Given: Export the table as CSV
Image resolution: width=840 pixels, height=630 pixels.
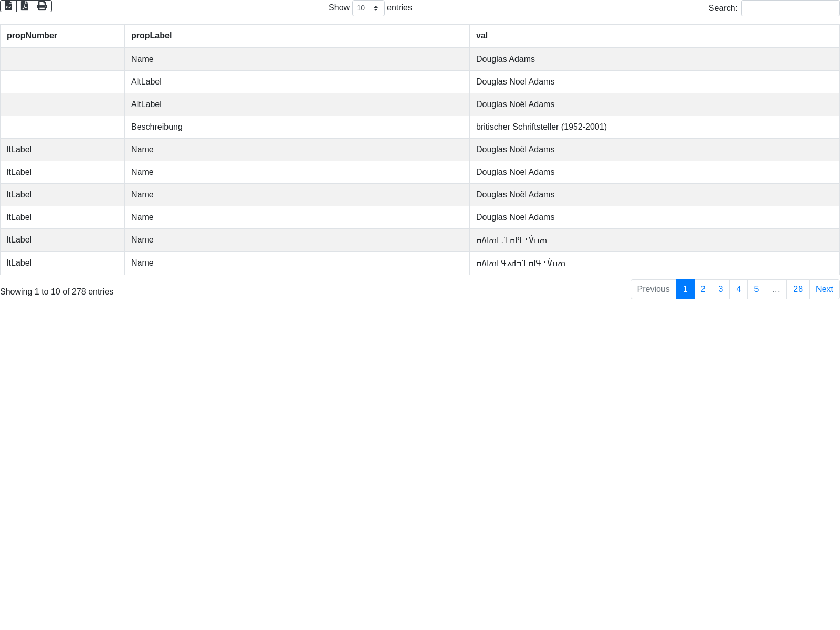Looking at the screenshot, I should (8, 6).
